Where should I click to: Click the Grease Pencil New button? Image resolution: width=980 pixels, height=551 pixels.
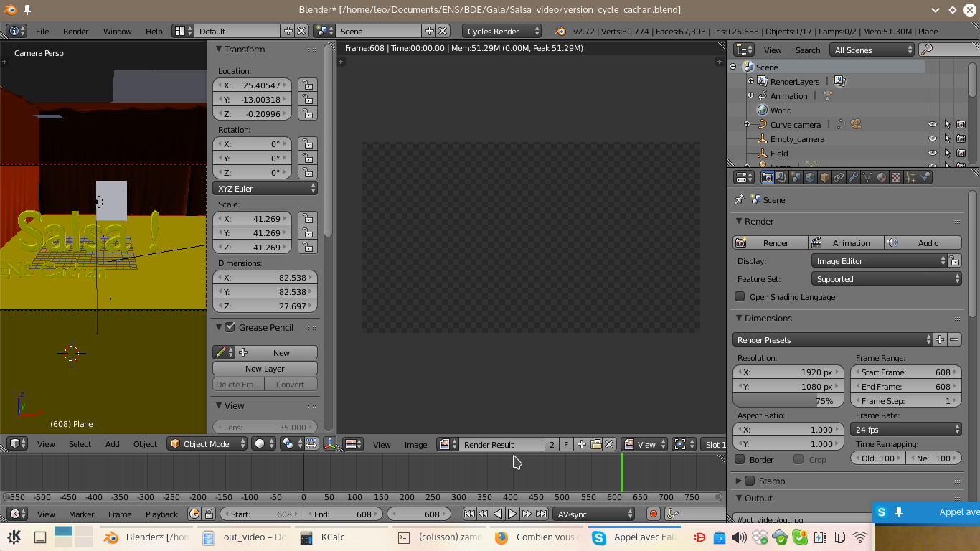pos(276,352)
